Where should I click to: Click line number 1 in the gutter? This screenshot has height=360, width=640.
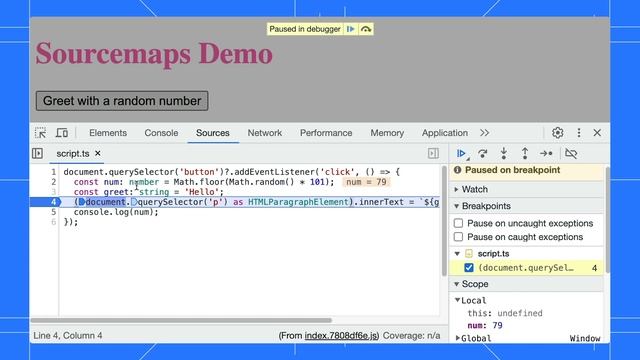tap(53, 172)
